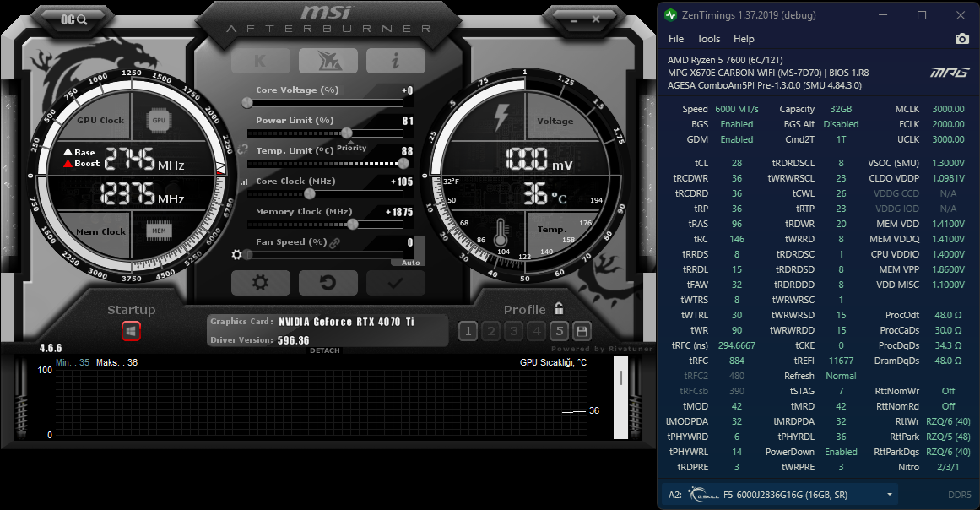
Task: Open the core clock curve editor bars icon
Action: pyautogui.click(x=244, y=182)
